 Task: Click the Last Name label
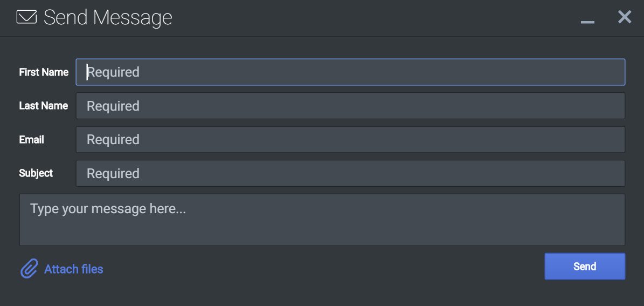pyautogui.click(x=44, y=106)
